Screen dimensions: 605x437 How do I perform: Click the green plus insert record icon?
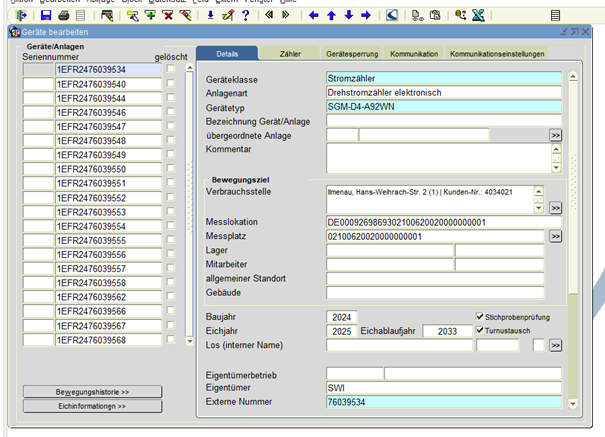[x=150, y=16]
